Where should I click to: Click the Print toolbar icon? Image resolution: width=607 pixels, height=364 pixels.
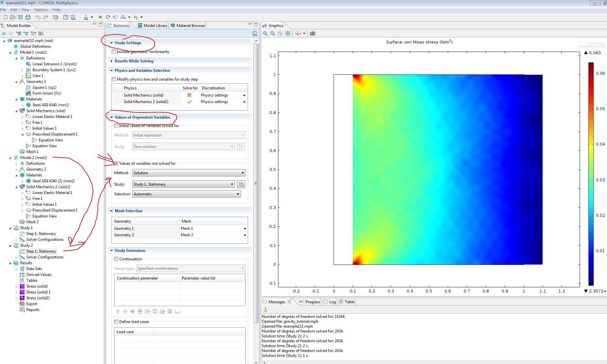28,17
